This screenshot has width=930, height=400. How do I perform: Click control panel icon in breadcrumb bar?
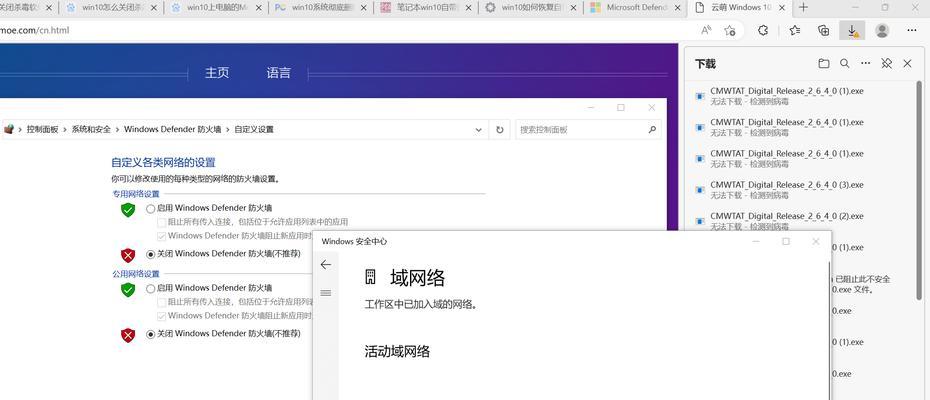(8, 129)
